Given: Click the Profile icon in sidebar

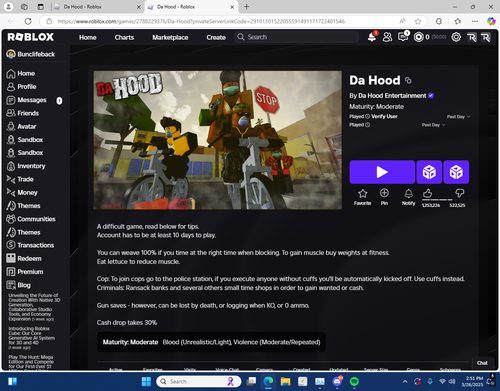Looking at the screenshot, I should point(11,87).
